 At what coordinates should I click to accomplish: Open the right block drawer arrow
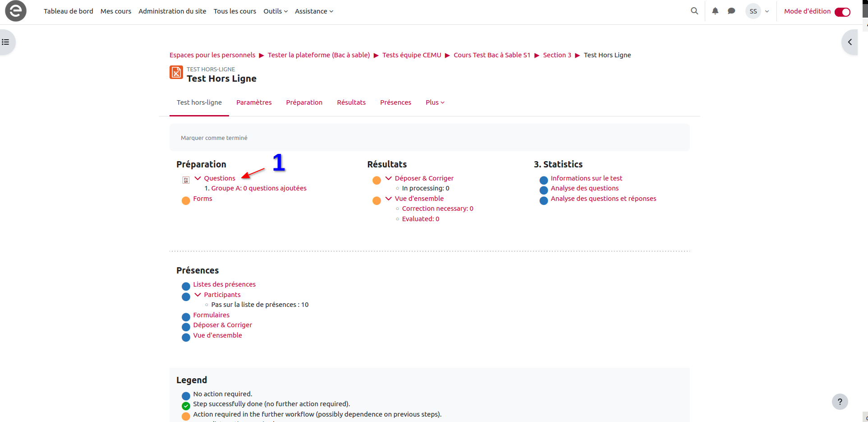click(850, 42)
